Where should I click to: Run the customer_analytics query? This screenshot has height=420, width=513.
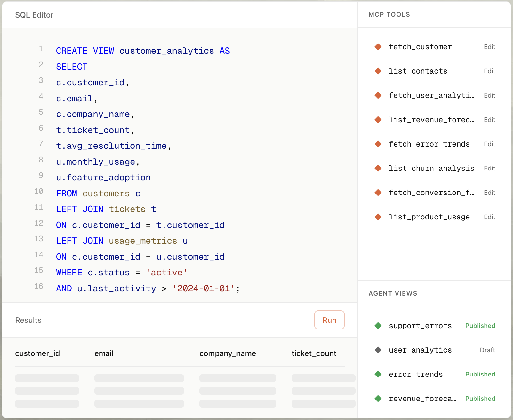(329, 320)
